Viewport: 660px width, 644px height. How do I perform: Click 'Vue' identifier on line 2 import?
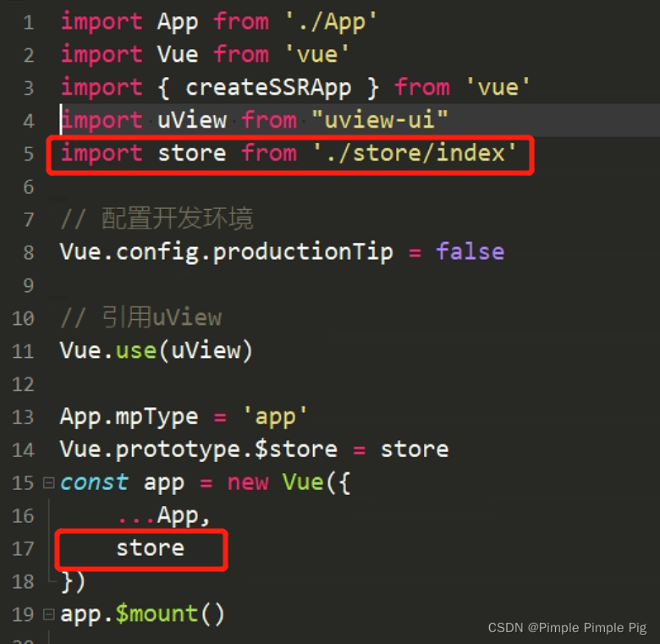(178, 55)
